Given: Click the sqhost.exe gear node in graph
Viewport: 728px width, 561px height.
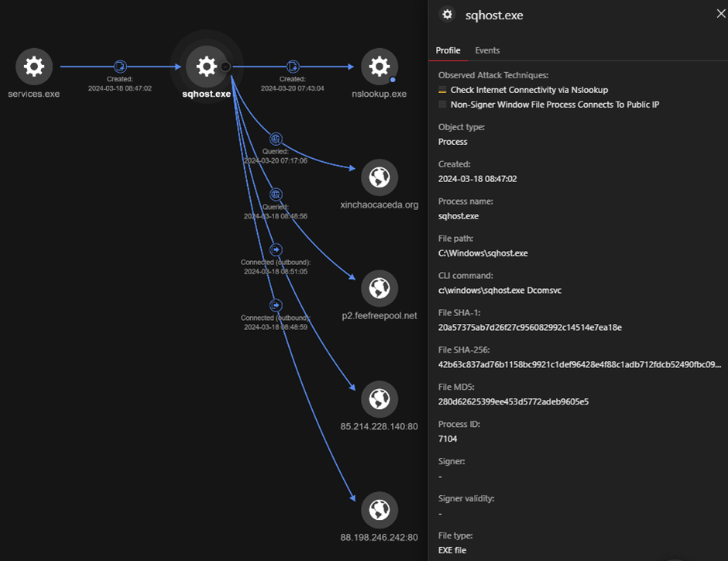Looking at the screenshot, I should 206,67.
